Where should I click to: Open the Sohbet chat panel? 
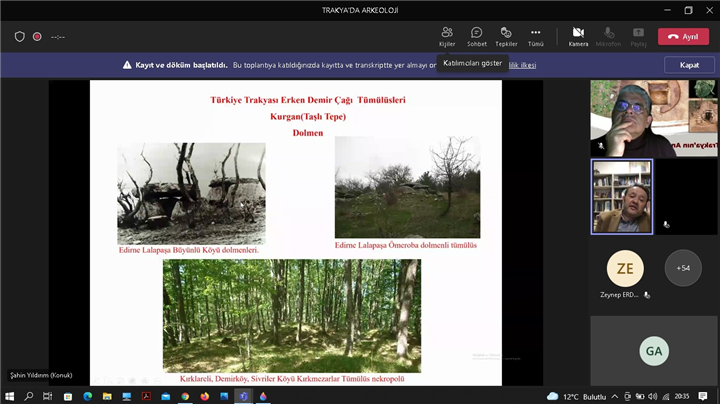[x=476, y=36]
